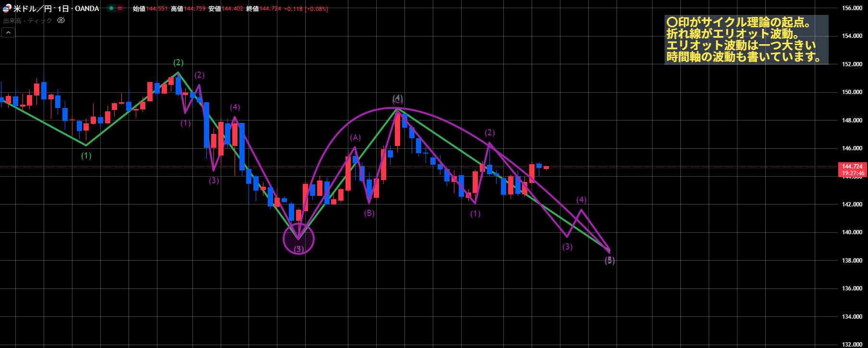Click the USD/JPY flag symbol icon
The height and width of the screenshot is (348, 868).
coord(7,9)
